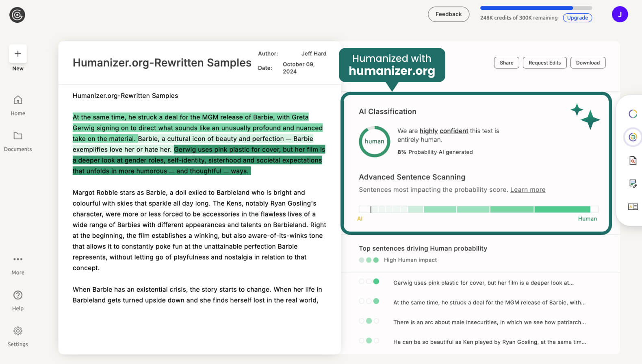This screenshot has height=364, width=642.
Task: Select sentence 'He can be so beautiful as Ken...'
Action: 490,342
